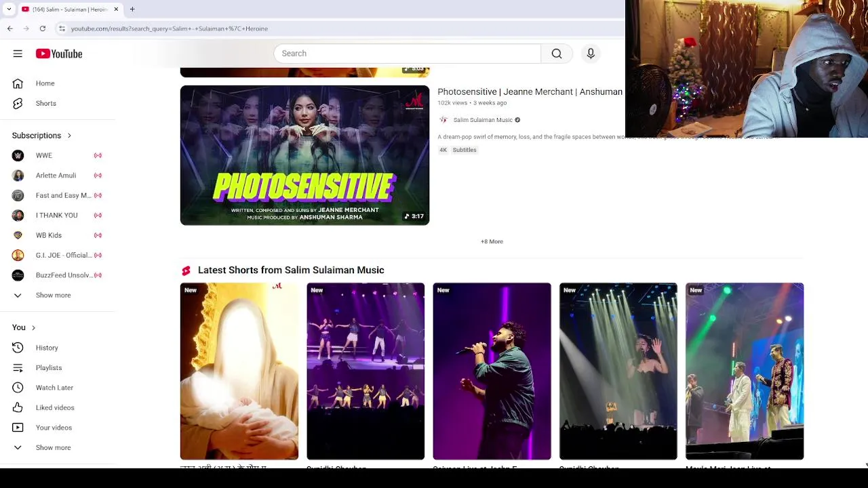868x488 pixels.
Task: Click the search magnifier button
Action: [x=557, y=54]
